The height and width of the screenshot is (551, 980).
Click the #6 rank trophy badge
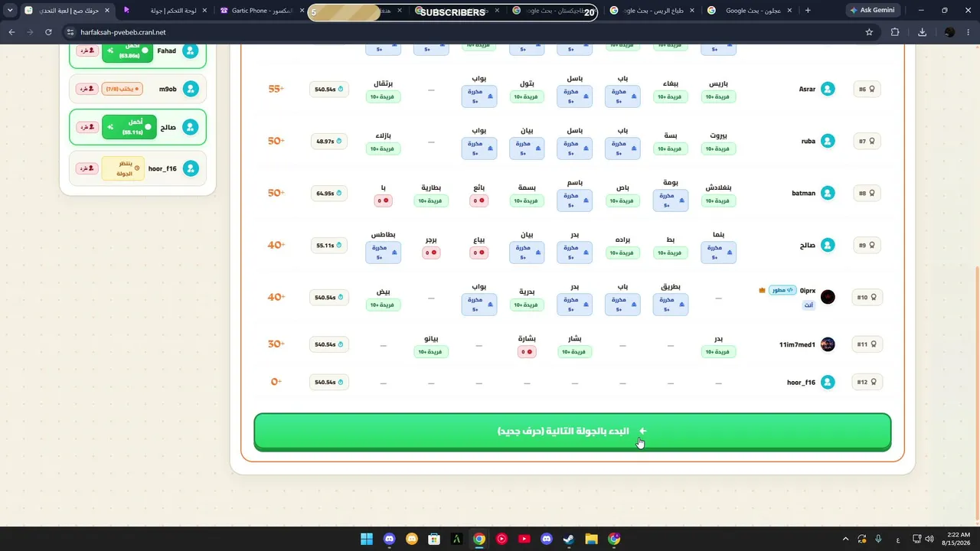click(867, 89)
